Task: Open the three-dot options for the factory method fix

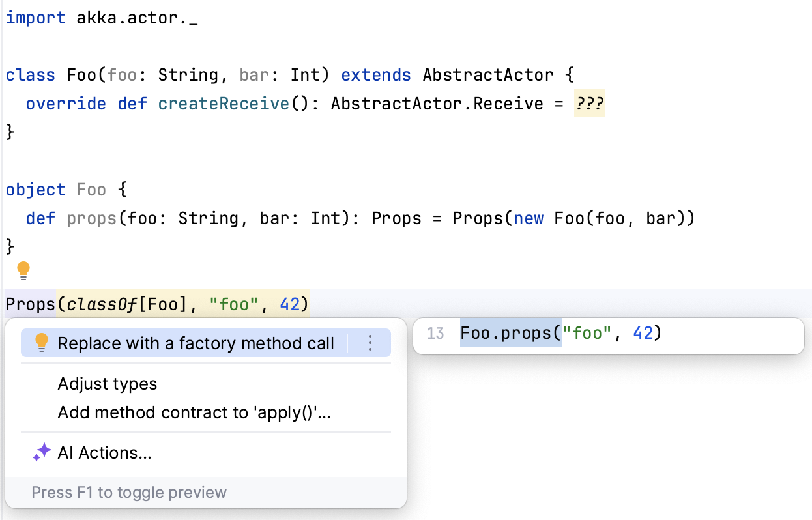Action: pyautogui.click(x=370, y=343)
